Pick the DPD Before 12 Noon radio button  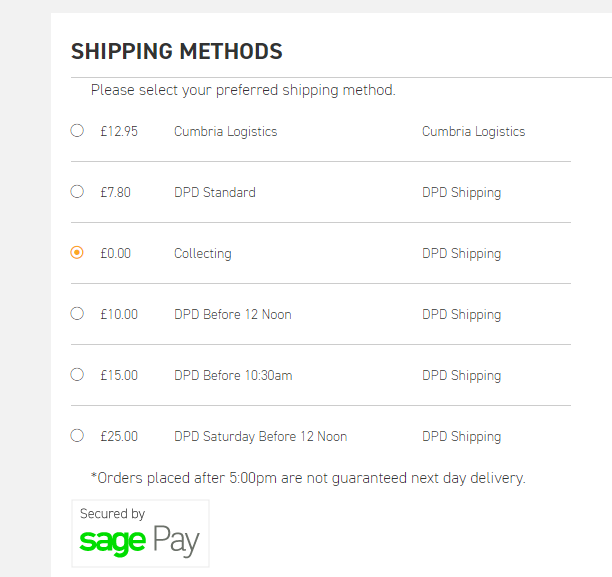[77, 313]
